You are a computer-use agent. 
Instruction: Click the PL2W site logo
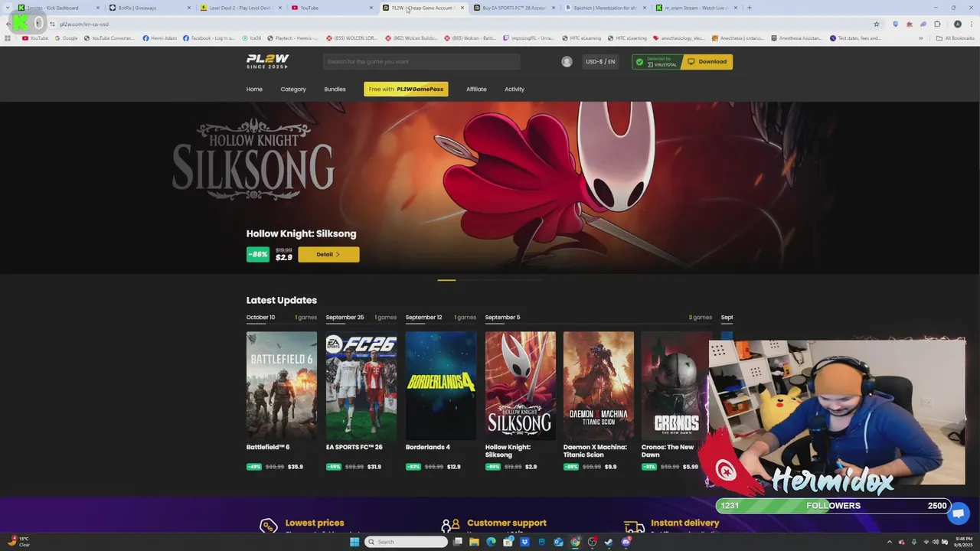pos(267,61)
